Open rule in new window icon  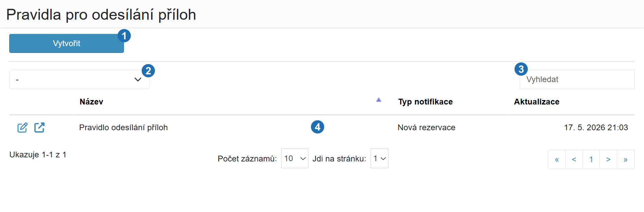tap(39, 128)
